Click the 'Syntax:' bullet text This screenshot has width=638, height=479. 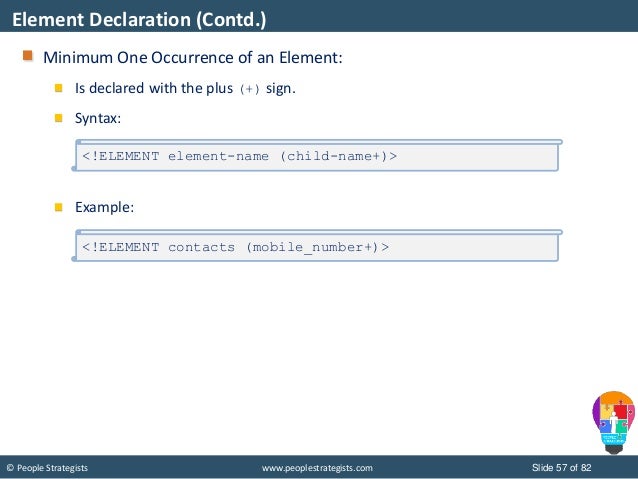click(98, 118)
